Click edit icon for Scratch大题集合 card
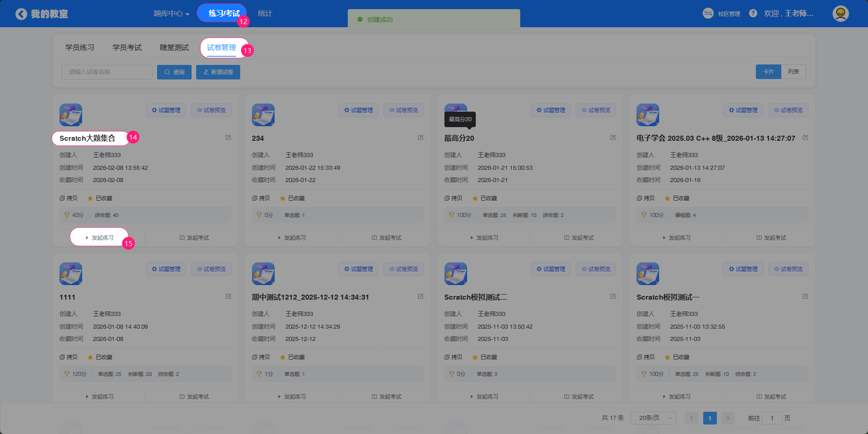 pyautogui.click(x=228, y=138)
